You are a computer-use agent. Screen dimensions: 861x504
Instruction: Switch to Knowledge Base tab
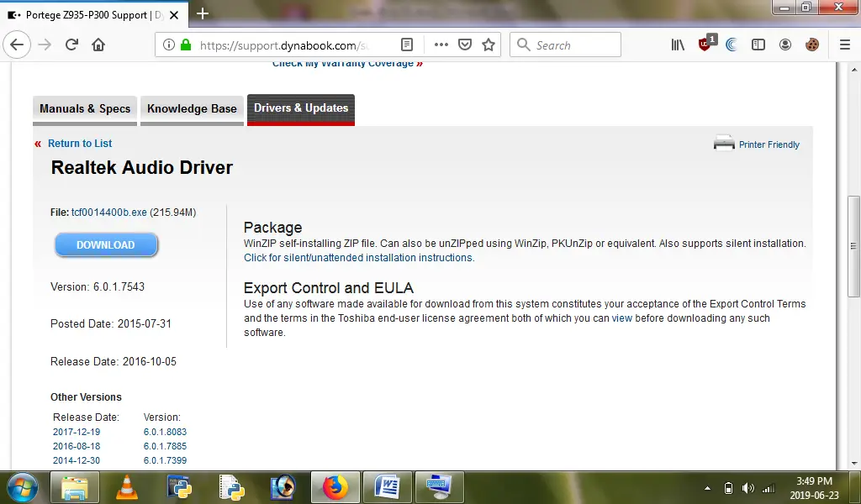click(192, 110)
